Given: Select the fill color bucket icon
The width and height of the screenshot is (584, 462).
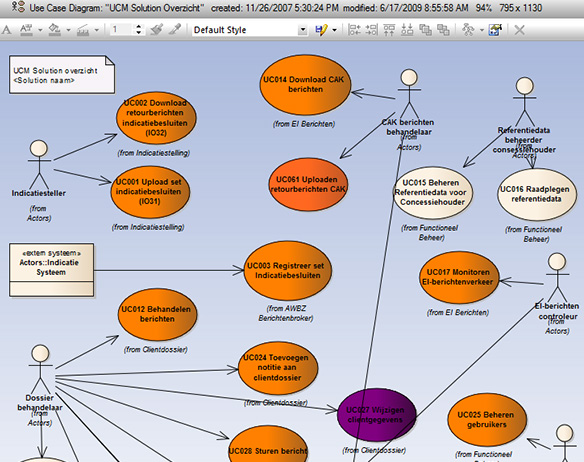Looking at the screenshot, I should [55, 29].
